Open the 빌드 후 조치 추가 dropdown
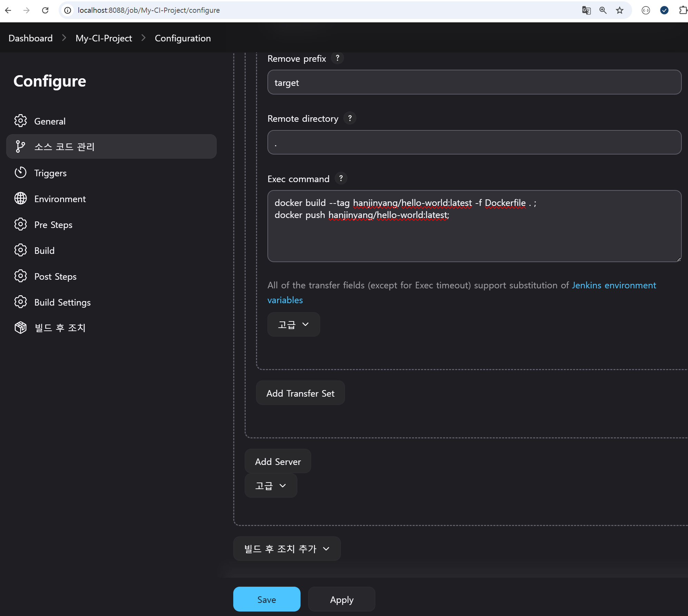Image resolution: width=688 pixels, height=616 pixels. [287, 548]
